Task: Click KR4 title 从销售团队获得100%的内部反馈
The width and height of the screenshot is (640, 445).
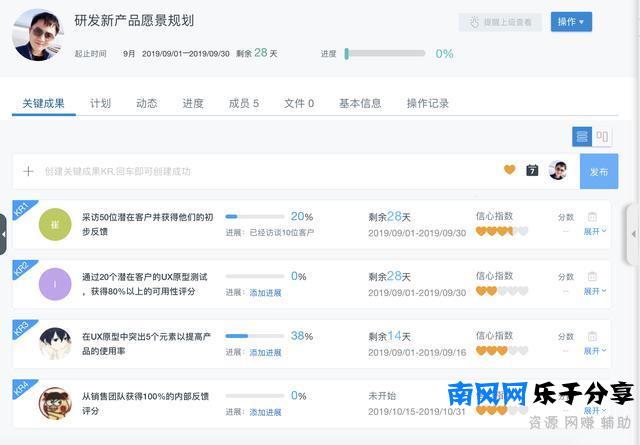Action: 146,403
